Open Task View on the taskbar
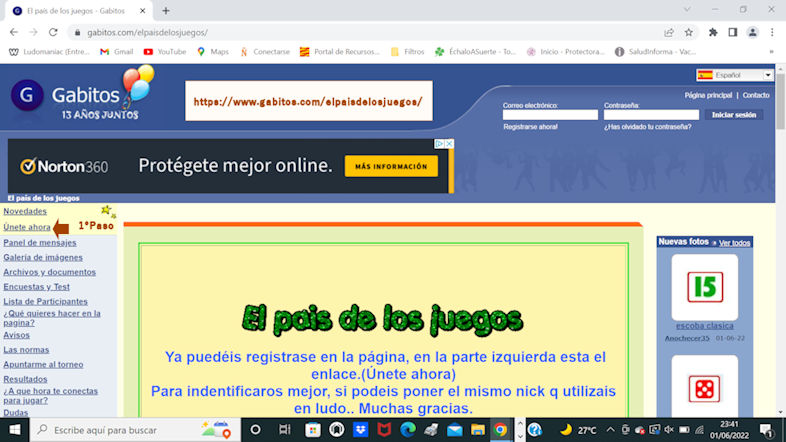786x442 pixels. (x=285, y=430)
